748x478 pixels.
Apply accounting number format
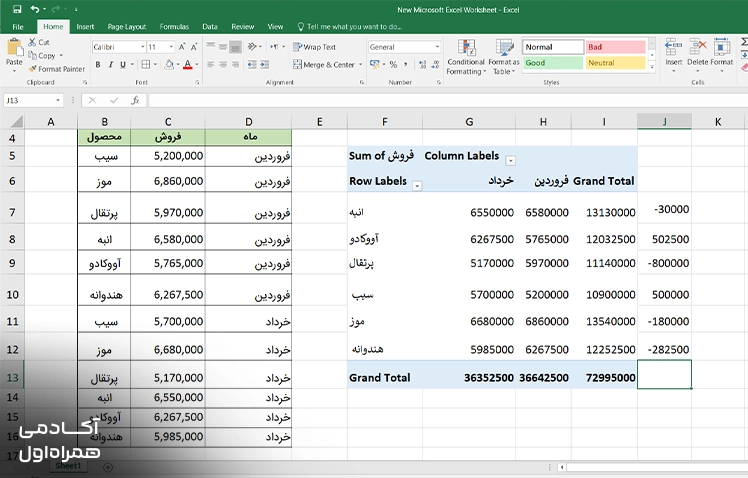[374, 64]
